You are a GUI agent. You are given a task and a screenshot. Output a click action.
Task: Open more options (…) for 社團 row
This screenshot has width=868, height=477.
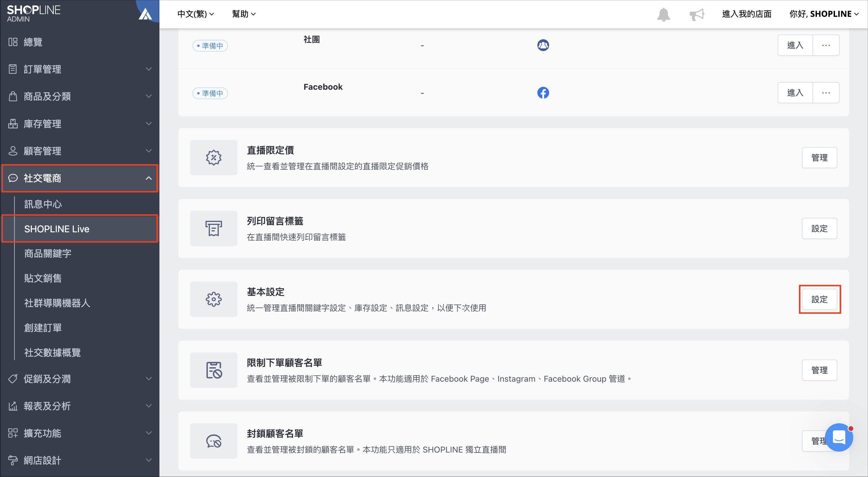tap(826, 45)
